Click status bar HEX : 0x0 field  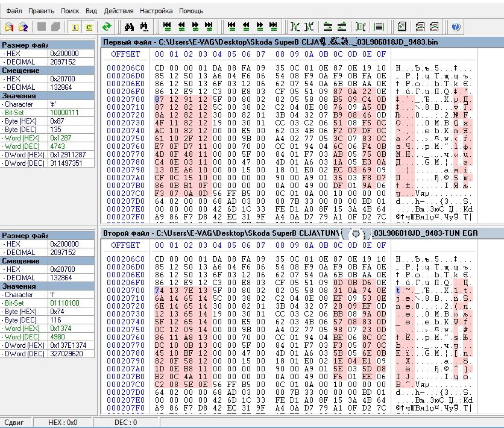point(63,422)
